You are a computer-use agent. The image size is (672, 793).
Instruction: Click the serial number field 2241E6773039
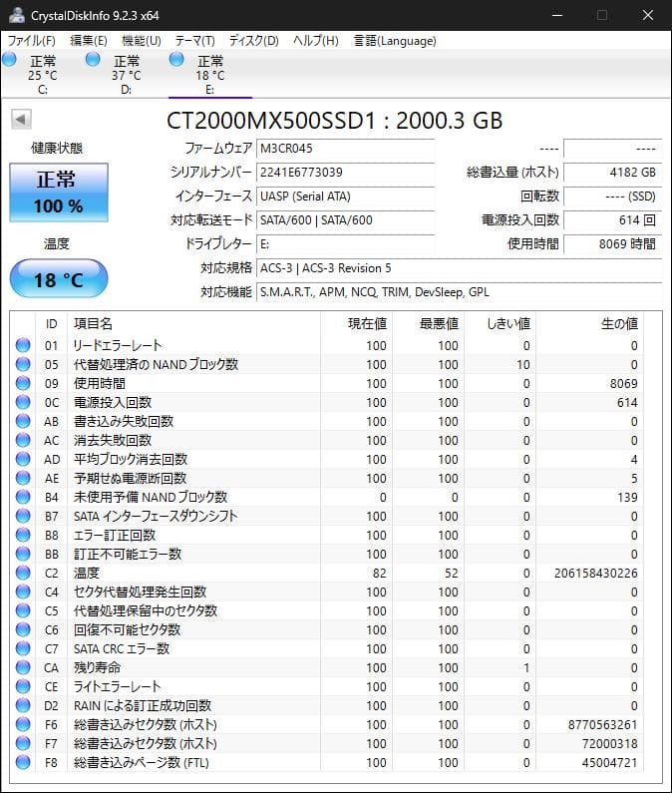coord(345,172)
